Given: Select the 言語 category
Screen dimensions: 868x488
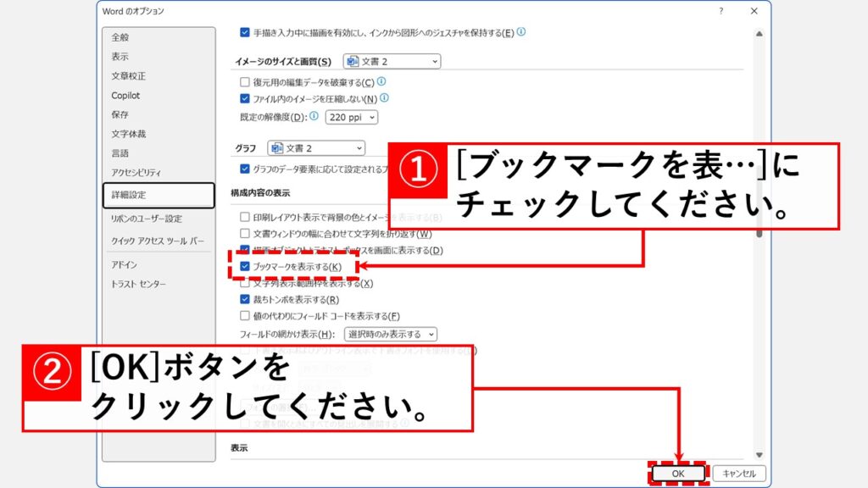Looking at the screenshot, I should (x=120, y=153).
